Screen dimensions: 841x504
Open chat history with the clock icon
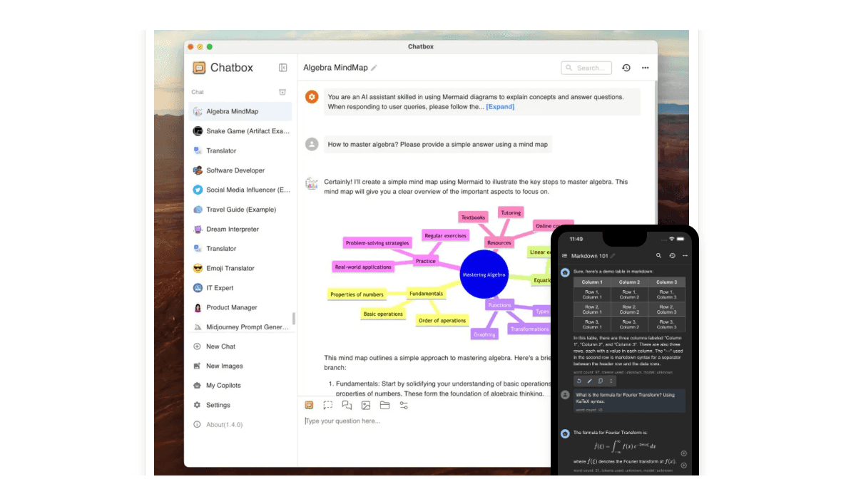click(x=626, y=68)
